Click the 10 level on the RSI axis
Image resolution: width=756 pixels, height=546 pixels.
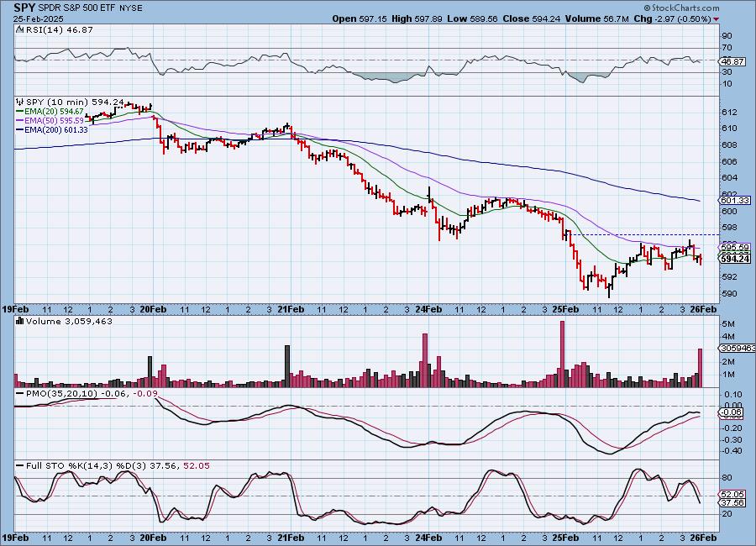point(727,84)
